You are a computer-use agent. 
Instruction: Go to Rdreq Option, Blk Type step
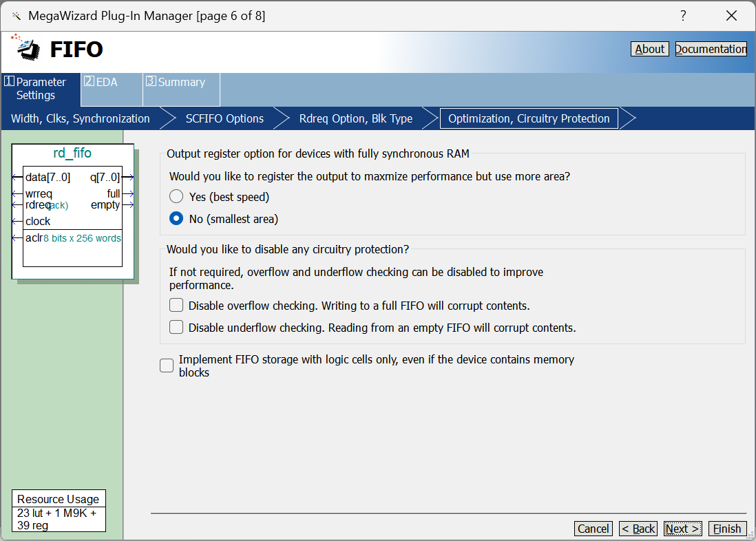(x=356, y=118)
